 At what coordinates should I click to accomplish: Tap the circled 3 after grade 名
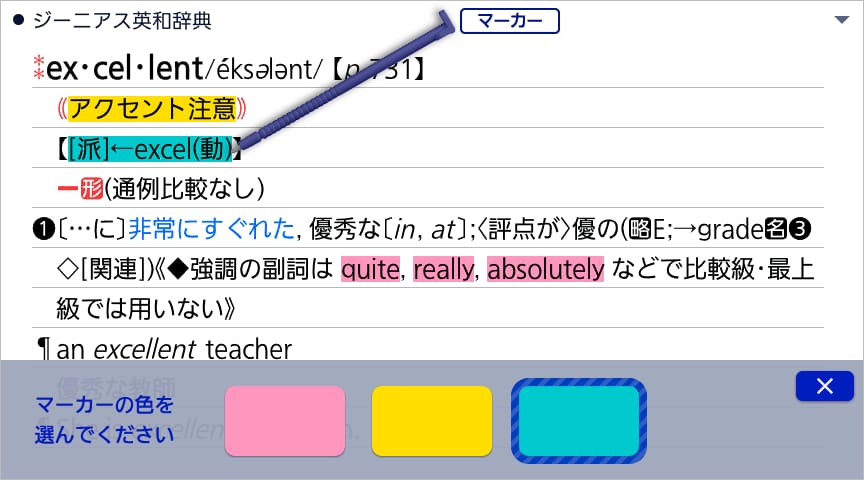pos(800,229)
